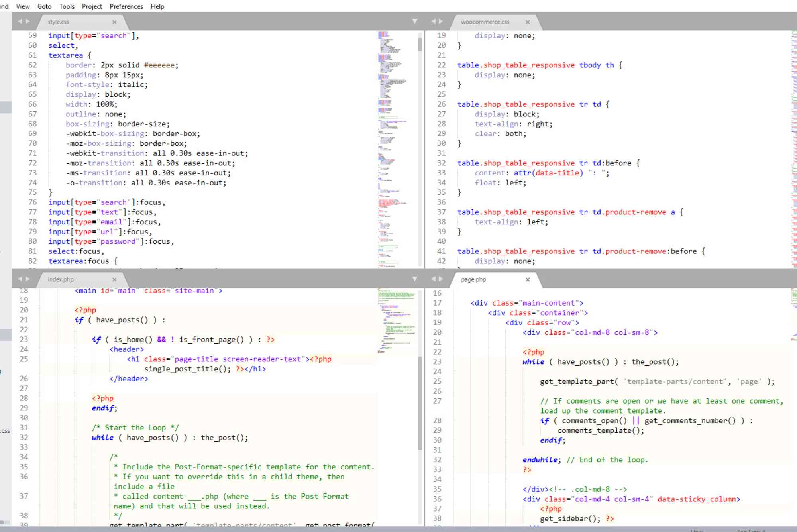This screenshot has height=532, width=797.
Task: Open the View menu
Action: 23,6
